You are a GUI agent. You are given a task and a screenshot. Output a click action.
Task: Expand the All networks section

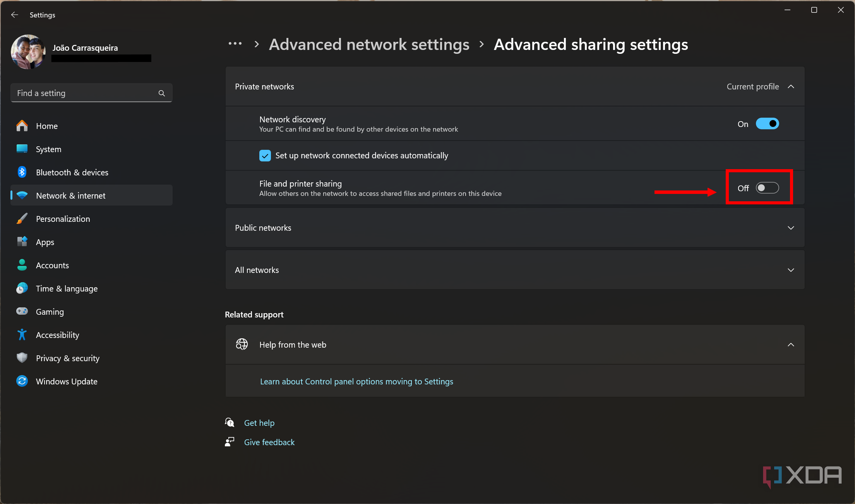(x=515, y=270)
